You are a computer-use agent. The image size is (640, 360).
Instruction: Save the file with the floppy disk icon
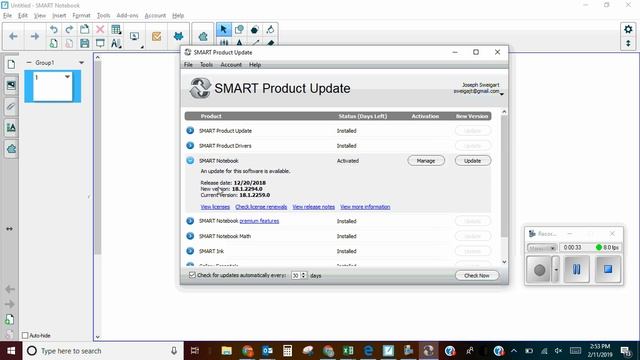pyautogui.click(x=84, y=43)
